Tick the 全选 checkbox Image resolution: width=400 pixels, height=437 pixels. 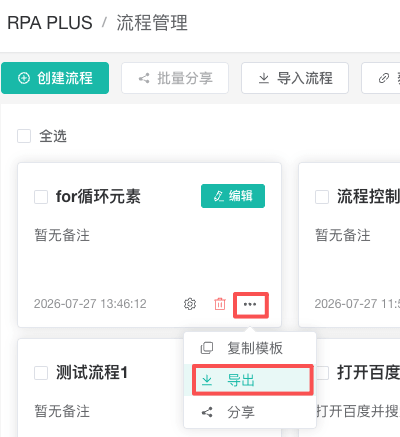pyautogui.click(x=24, y=136)
